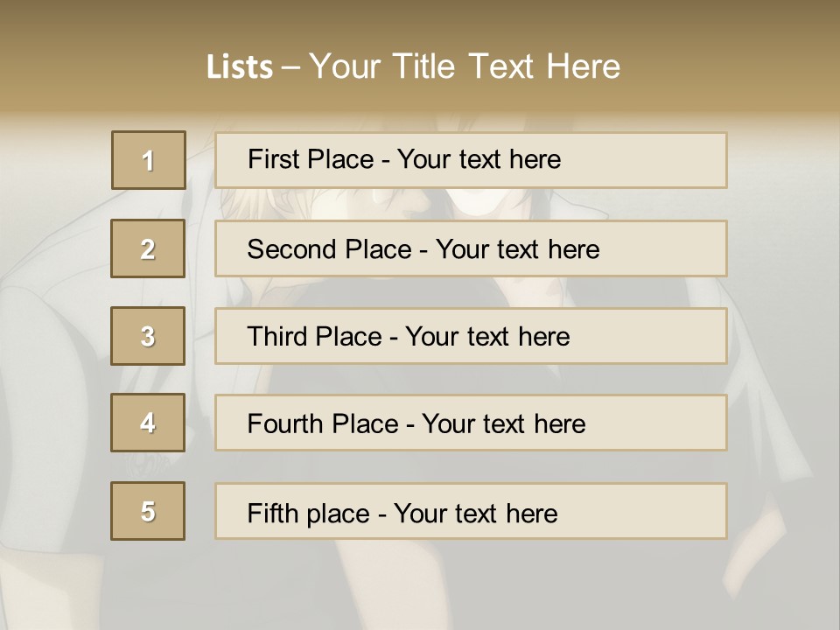Click 'Your Title Text Here' in heading
Image resolution: width=840 pixels, height=630 pixels.
(x=465, y=66)
